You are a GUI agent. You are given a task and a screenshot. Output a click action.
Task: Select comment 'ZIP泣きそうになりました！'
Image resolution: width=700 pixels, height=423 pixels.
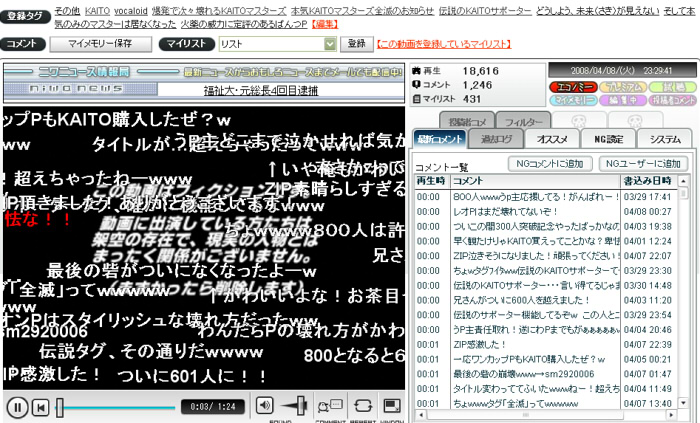546,256
